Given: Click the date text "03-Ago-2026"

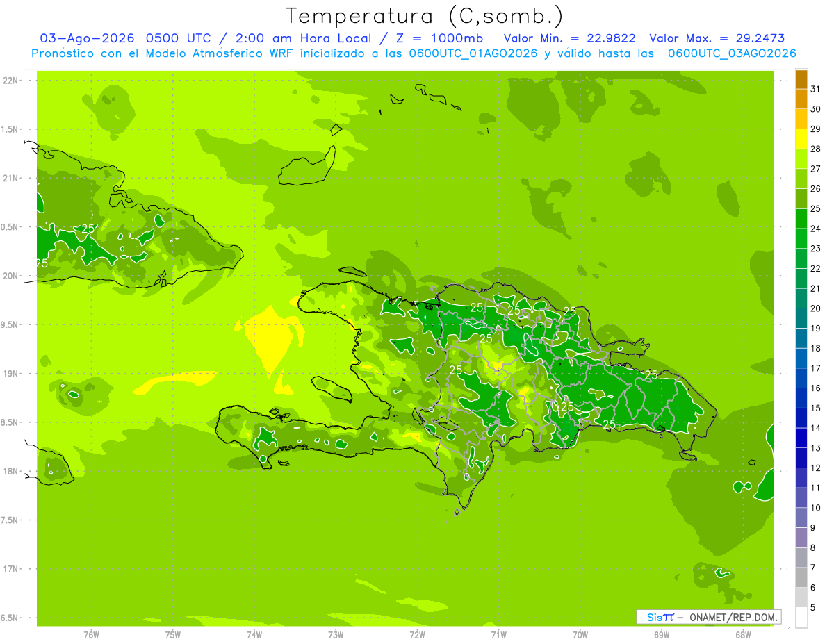Looking at the screenshot, I should coord(87,38).
